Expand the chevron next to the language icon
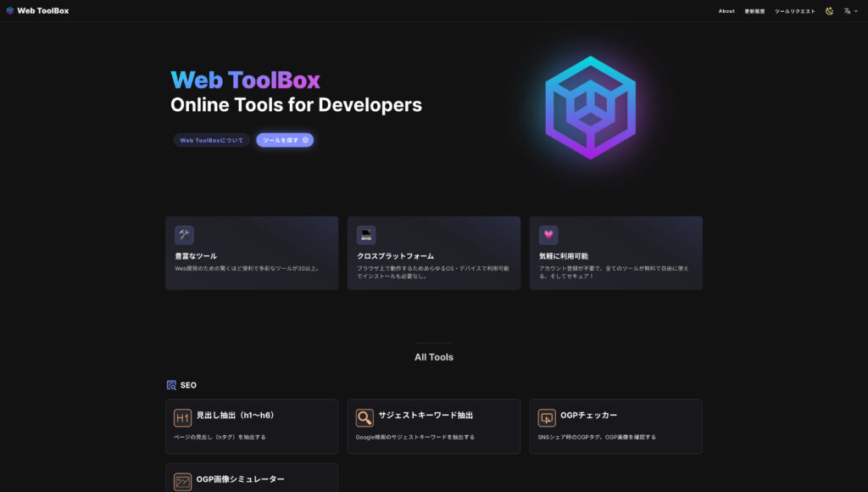This screenshot has width=868, height=492. (x=855, y=11)
